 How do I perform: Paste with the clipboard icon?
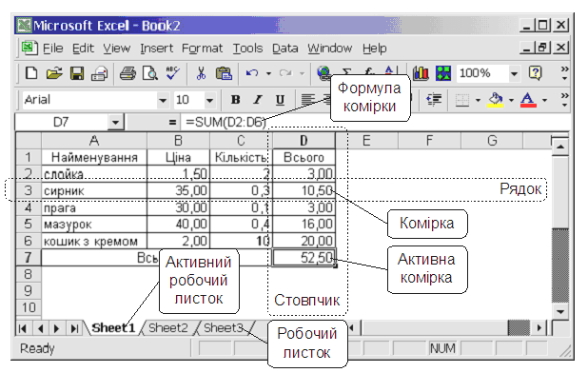point(224,72)
